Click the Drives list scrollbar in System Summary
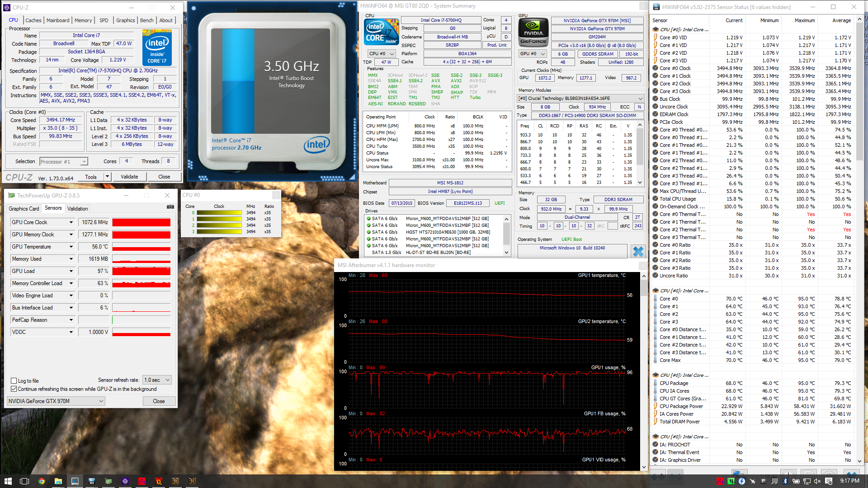The height and width of the screenshot is (488, 868). click(x=506, y=235)
